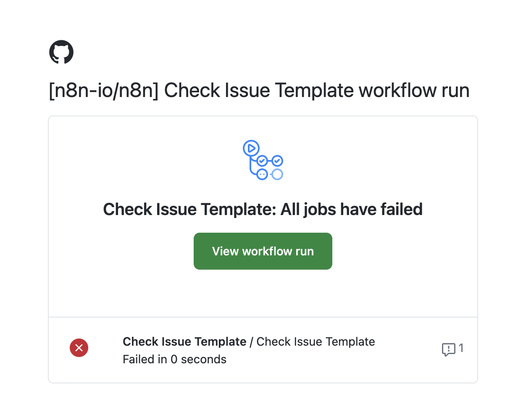This screenshot has width=526, height=420.
Task: Click the empty light-blue circle in workflow graphic
Action: 277,174
